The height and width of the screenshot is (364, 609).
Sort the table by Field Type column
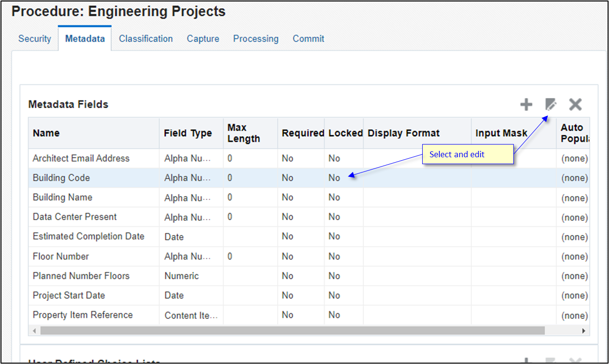(188, 133)
